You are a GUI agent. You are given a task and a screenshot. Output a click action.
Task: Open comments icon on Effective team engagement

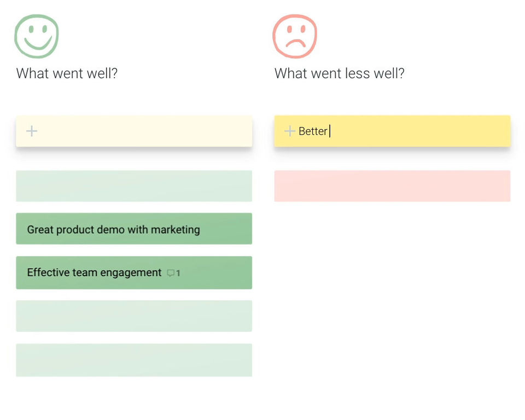coord(171,273)
